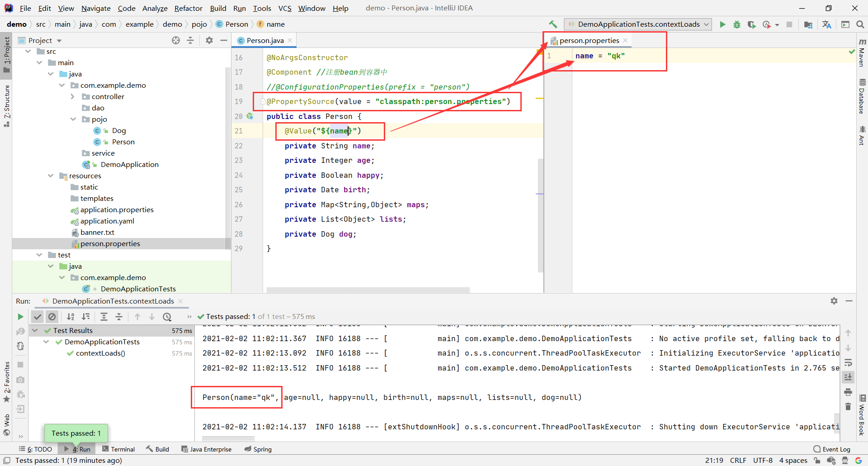Open the run configurations dropdown
Screen dimensions: 868x466
click(706, 24)
